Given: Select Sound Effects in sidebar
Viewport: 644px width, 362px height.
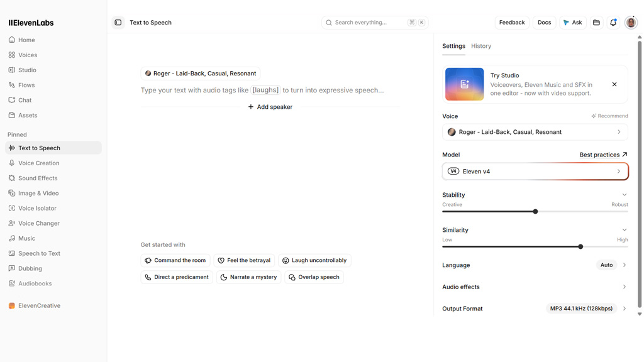Looking at the screenshot, I should click(53, 178).
